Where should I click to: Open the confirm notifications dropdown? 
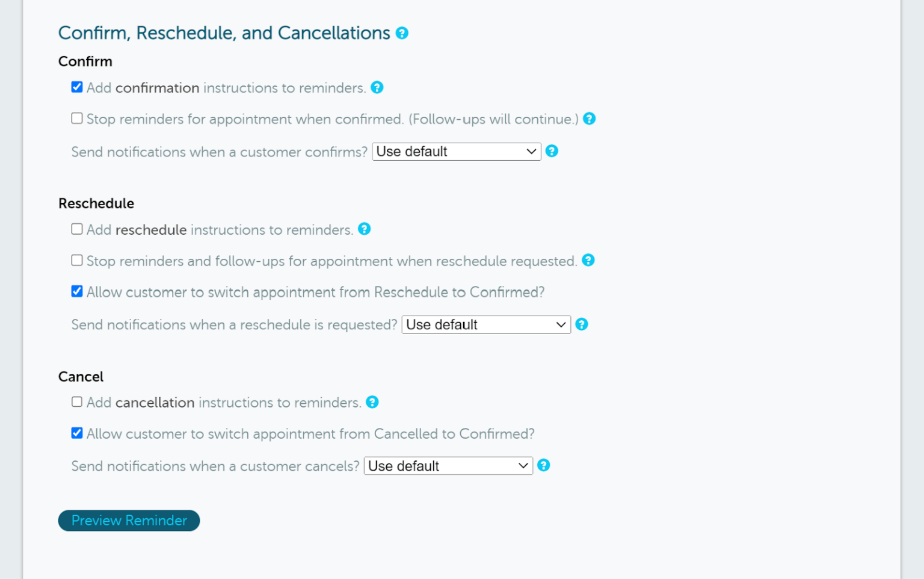click(x=455, y=151)
